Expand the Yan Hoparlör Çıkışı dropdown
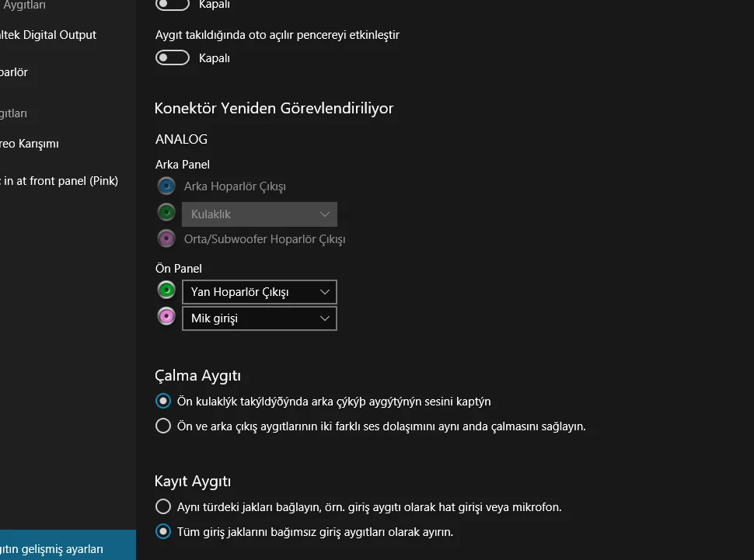The height and width of the screenshot is (560, 754). pyautogui.click(x=259, y=292)
